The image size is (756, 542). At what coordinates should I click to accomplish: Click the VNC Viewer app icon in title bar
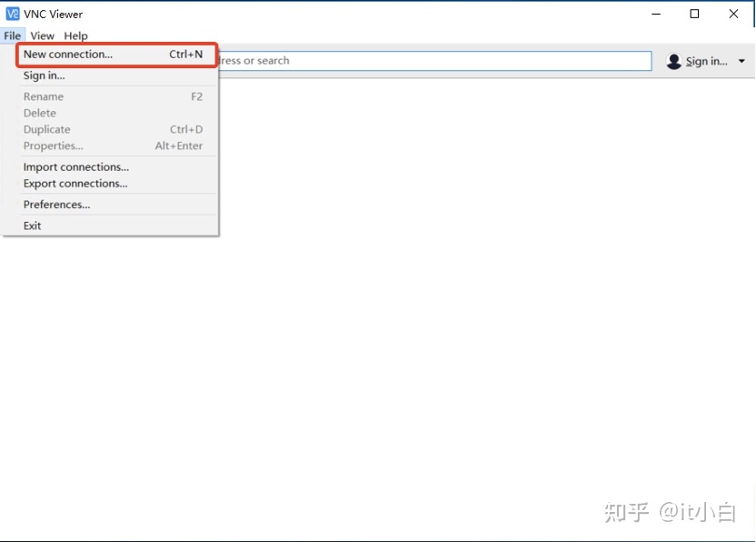(x=13, y=14)
